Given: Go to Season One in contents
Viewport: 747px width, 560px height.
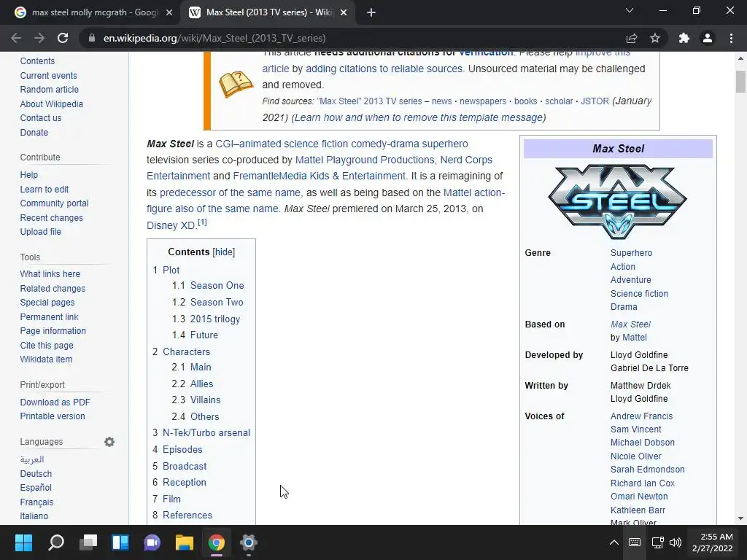Looking at the screenshot, I should (217, 285).
